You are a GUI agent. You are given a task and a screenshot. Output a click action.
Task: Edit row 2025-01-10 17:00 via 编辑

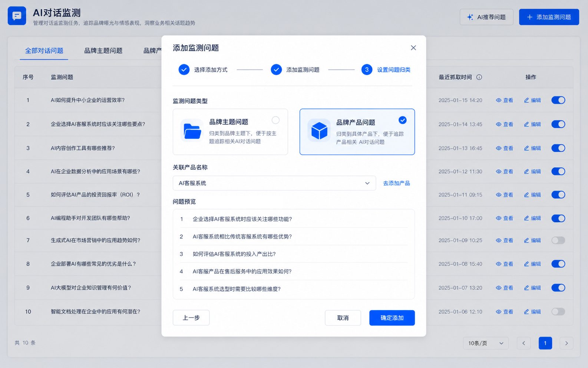(532, 218)
